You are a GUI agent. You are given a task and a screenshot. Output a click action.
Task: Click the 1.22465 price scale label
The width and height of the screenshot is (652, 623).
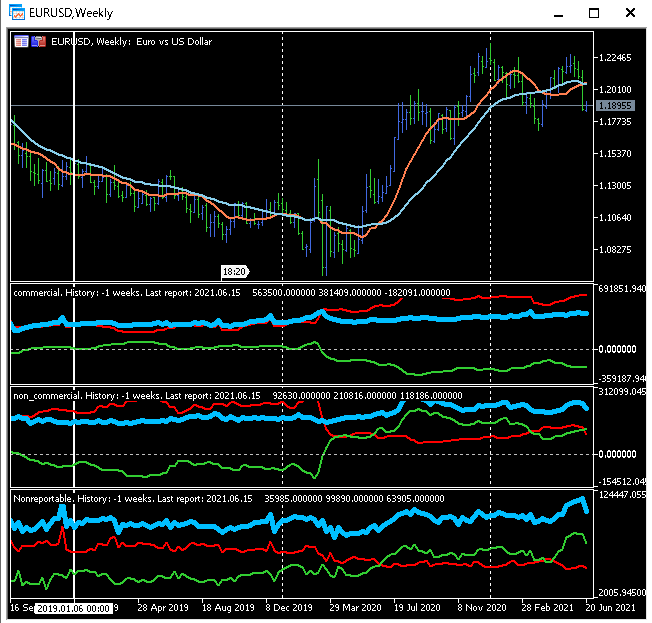click(615, 58)
